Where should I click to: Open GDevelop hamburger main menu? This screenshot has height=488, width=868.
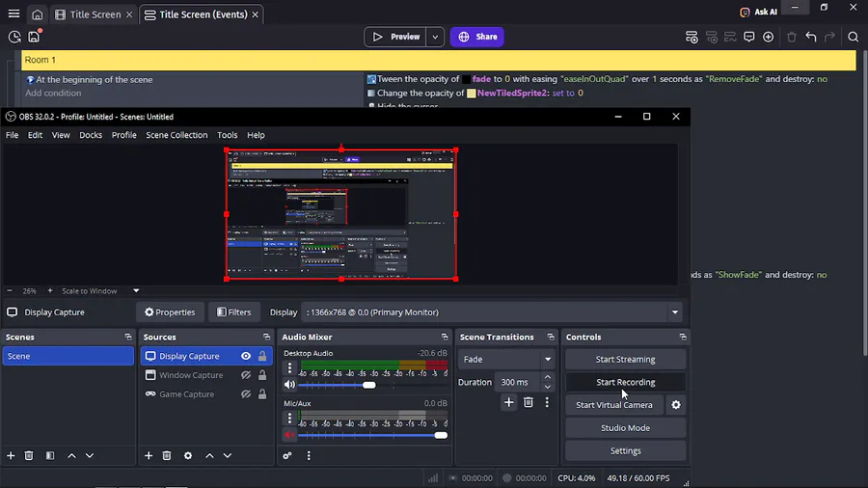(14, 14)
